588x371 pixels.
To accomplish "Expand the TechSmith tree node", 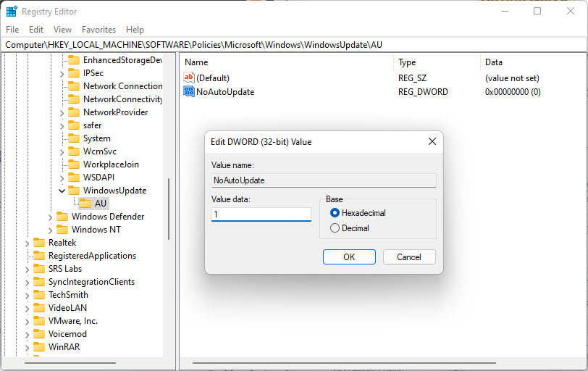I will tap(27, 296).
